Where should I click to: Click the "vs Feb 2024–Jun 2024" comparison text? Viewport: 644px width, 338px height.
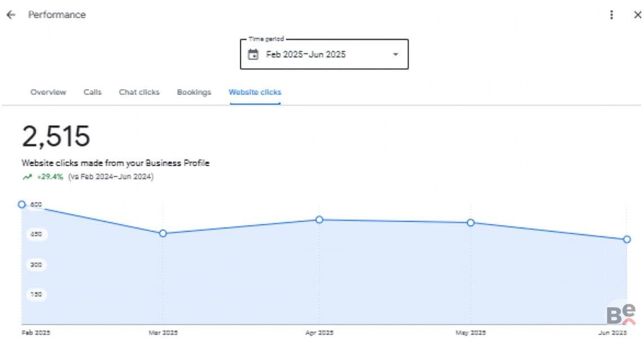pos(111,176)
